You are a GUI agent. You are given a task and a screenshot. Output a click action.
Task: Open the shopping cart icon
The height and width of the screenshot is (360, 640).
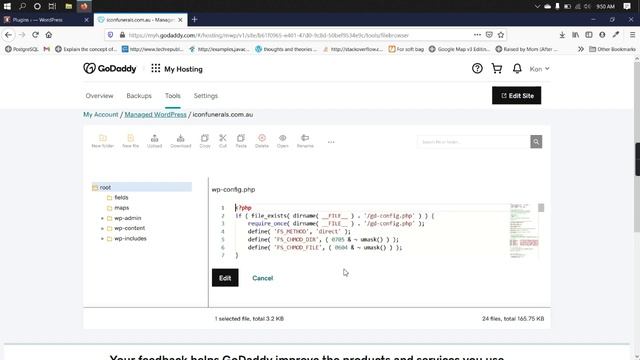click(x=497, y=69)
